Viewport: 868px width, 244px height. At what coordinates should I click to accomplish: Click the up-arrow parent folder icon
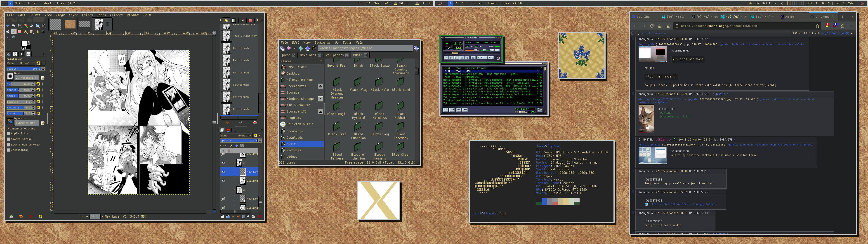[x=307, y=49]
